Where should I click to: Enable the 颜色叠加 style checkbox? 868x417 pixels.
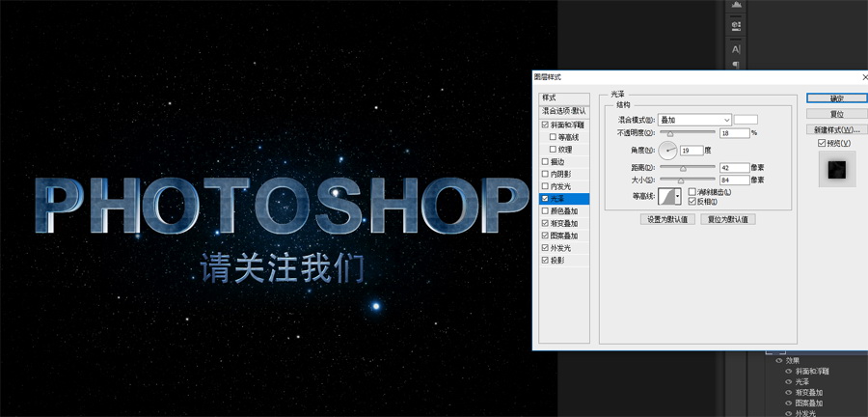pos(545,211)
